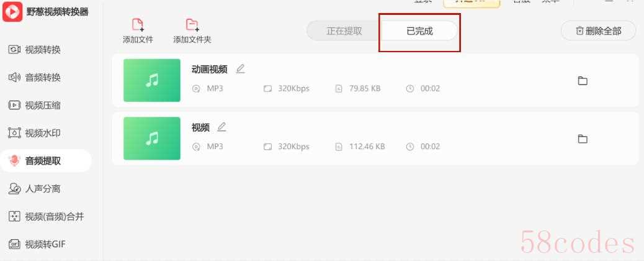Click the 野葱视频转换器 app logo

12,12
